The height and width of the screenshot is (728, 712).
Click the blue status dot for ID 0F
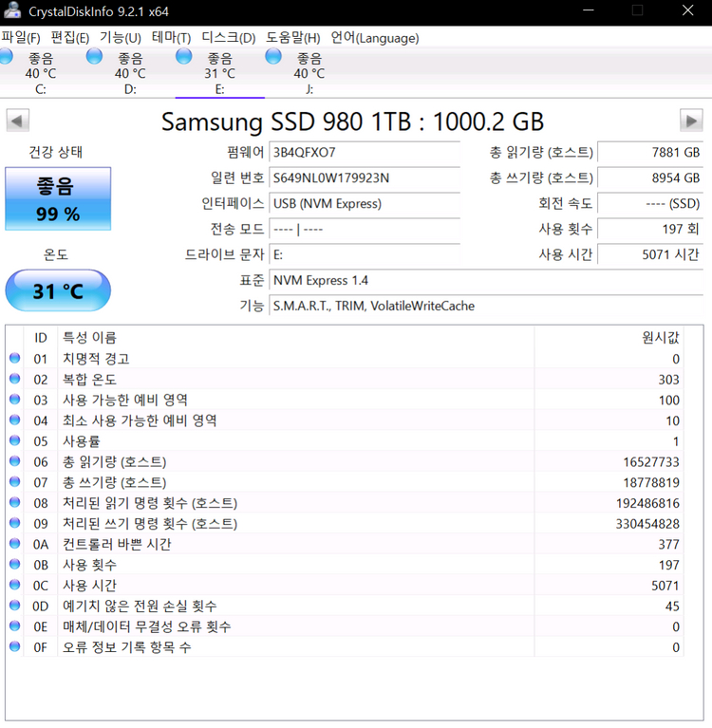point(15,646)
